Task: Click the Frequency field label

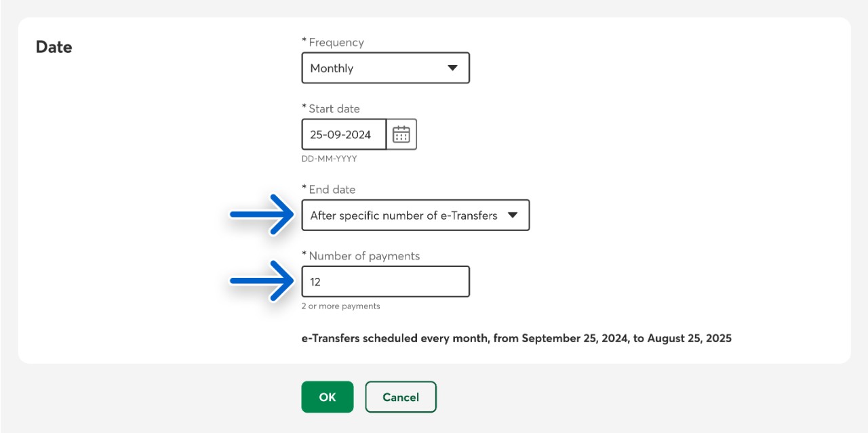Action: click(x=336, y=42)
